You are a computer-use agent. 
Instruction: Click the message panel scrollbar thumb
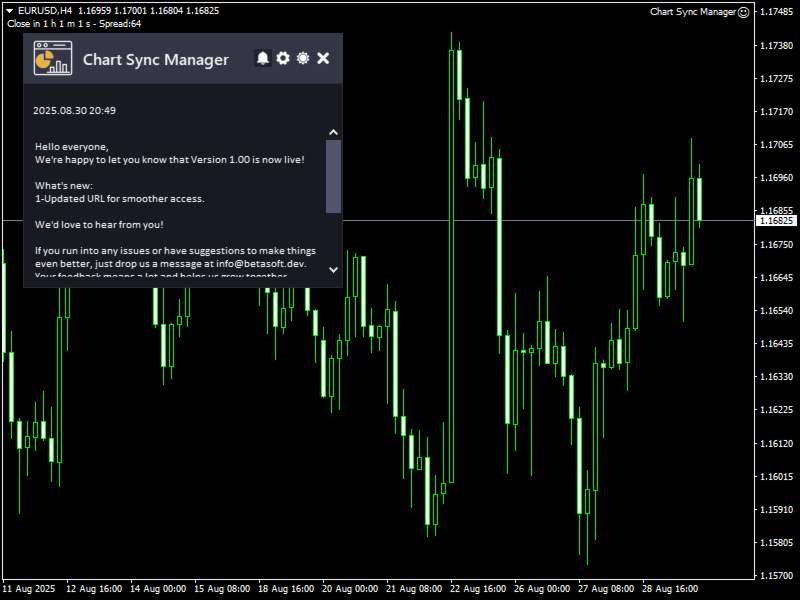click(333, 176)
